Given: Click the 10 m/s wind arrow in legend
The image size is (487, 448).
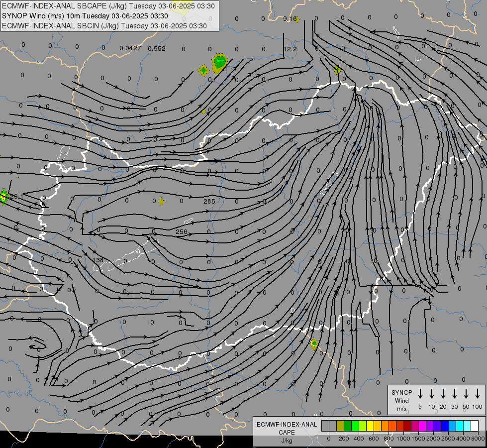Looking at the screenshot, I should point(431,394).
